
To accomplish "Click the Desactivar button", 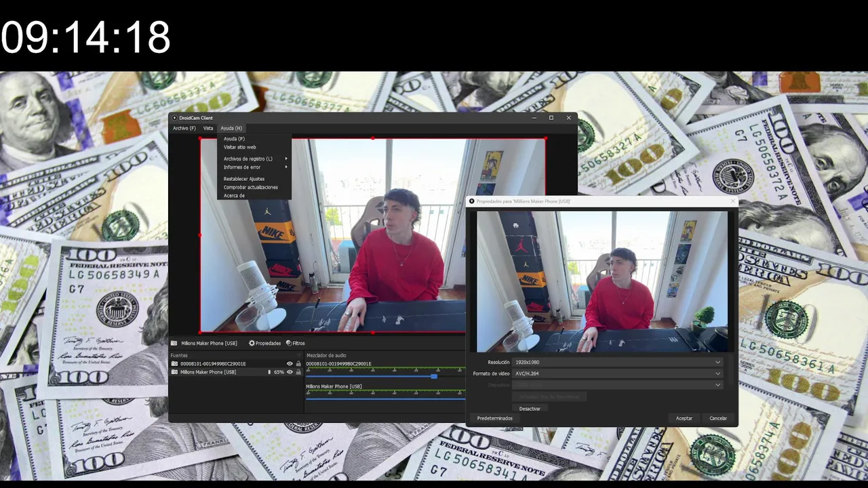I will click(x=530, y=409).
